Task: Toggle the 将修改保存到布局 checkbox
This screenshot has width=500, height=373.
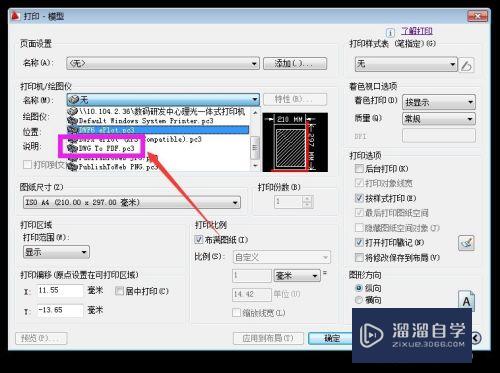Action: click(359, 257)
